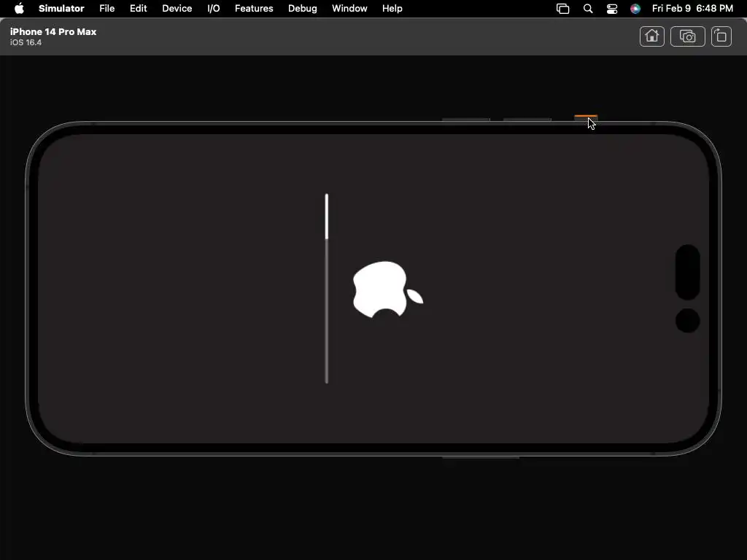Open Stage Manager windows icon in menu bar

(562, 9)
